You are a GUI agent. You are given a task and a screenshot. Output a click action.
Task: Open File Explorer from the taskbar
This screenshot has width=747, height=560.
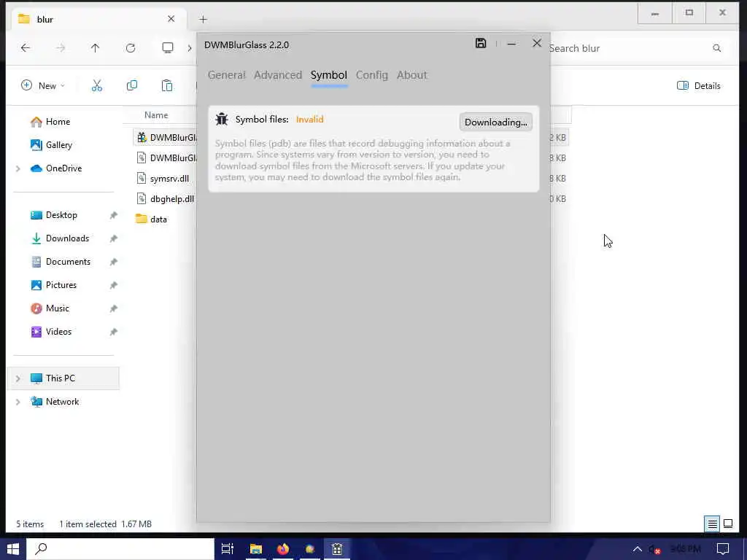point(256,549)
